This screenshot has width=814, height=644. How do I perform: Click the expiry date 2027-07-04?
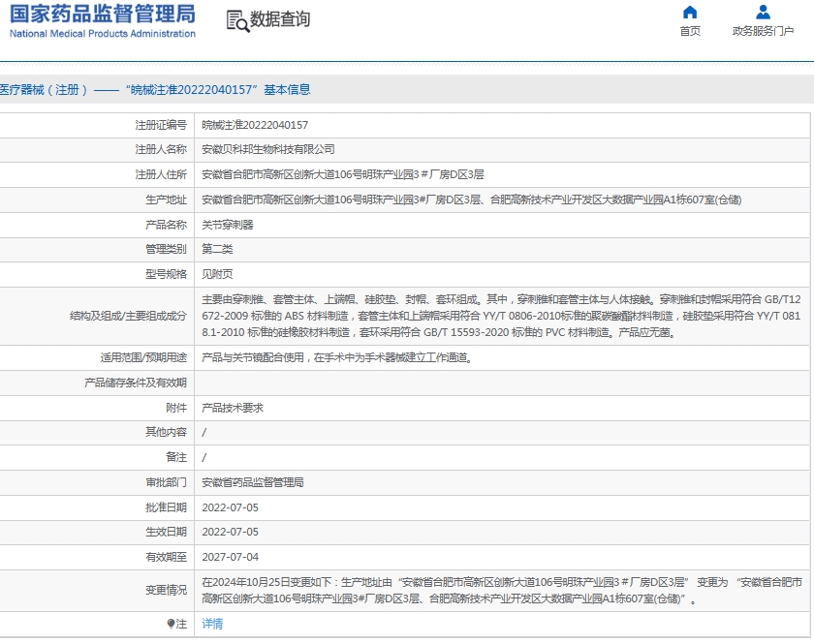click(x=230, y=557)
